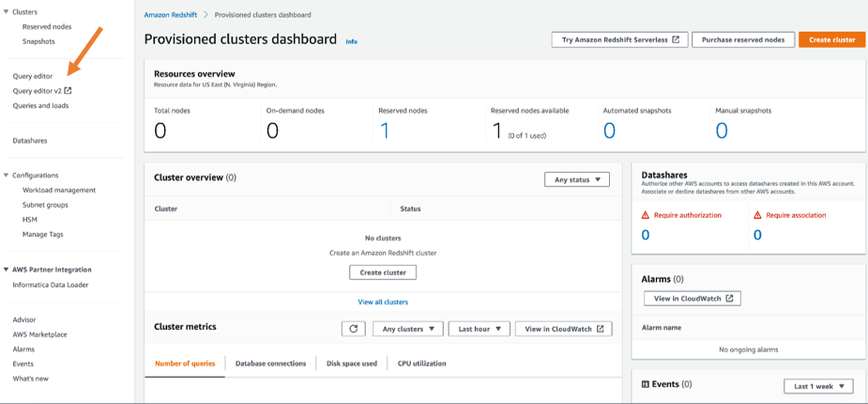Click Purchase reserved nodes button

pyautogui.click(x=743, y=39)
